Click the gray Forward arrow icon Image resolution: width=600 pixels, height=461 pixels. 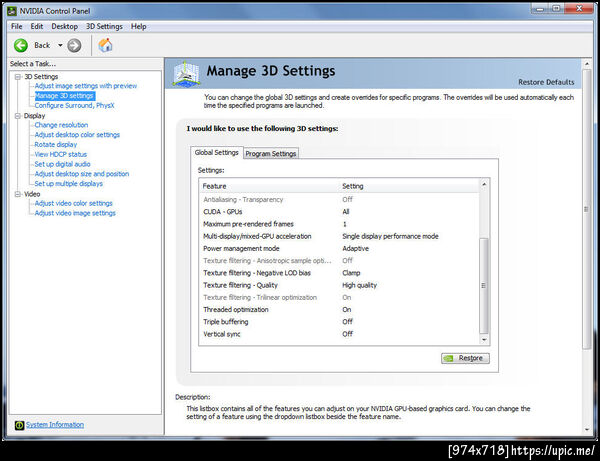coord(74,46)
